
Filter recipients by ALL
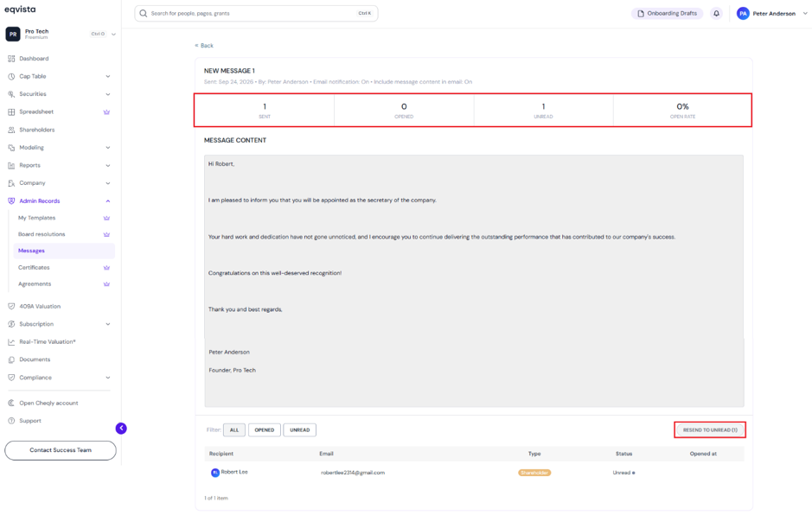pyautogui.click(x=234, y=430)
